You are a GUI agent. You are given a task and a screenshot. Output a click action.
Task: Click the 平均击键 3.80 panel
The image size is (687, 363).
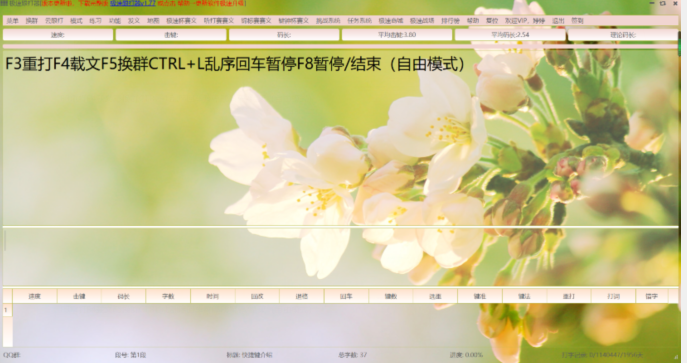(397, 35)
